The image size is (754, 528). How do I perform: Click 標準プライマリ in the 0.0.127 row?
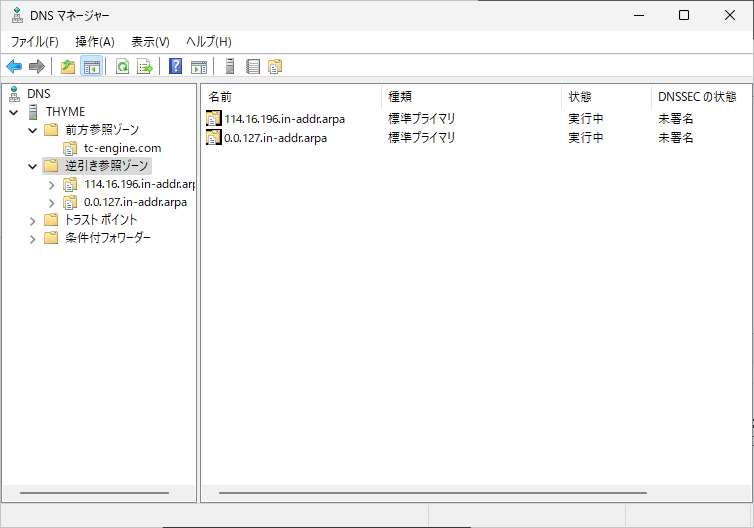421,138
